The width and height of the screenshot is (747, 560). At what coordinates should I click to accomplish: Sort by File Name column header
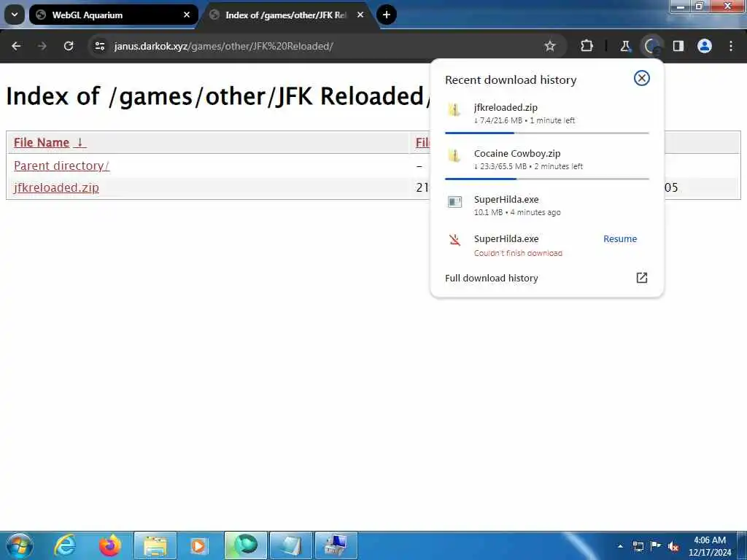tap(50, 142)
